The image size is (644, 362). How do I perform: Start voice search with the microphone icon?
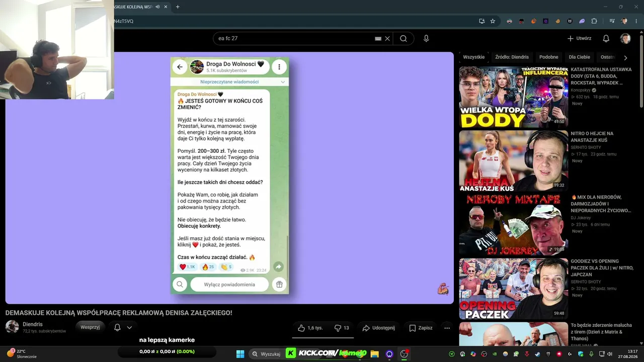pos(427,39)
